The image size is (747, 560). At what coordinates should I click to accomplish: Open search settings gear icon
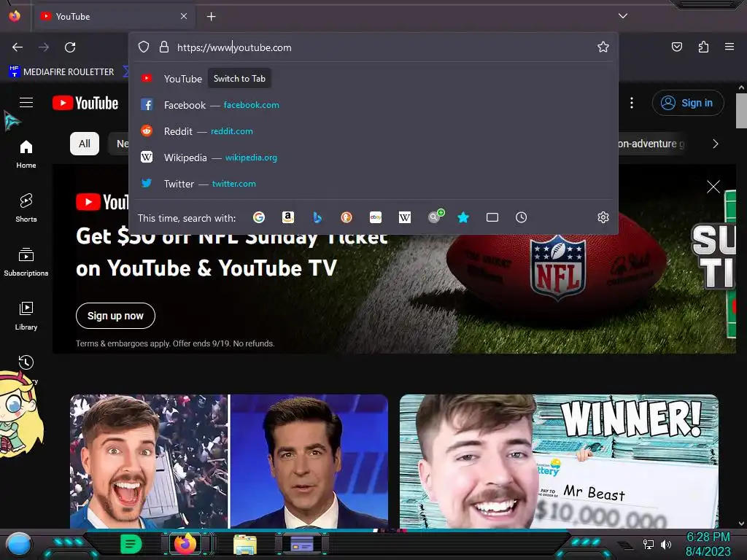pos(603,217)
